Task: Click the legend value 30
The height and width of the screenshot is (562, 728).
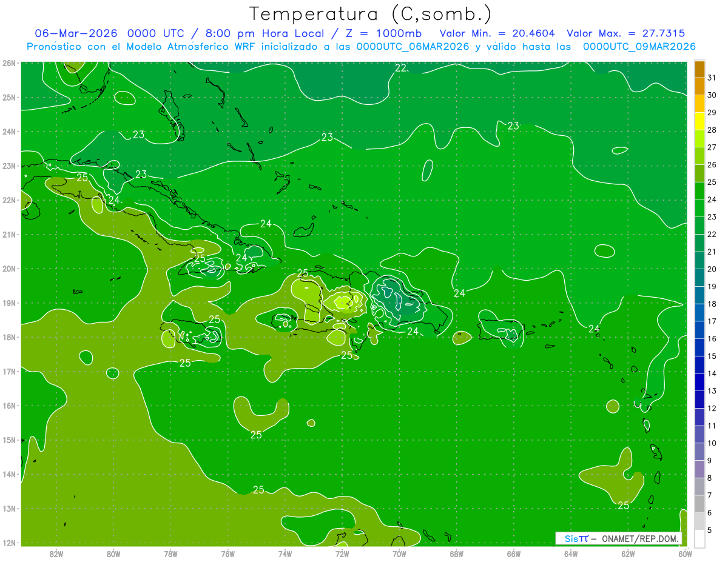Action: click(712, 95)
